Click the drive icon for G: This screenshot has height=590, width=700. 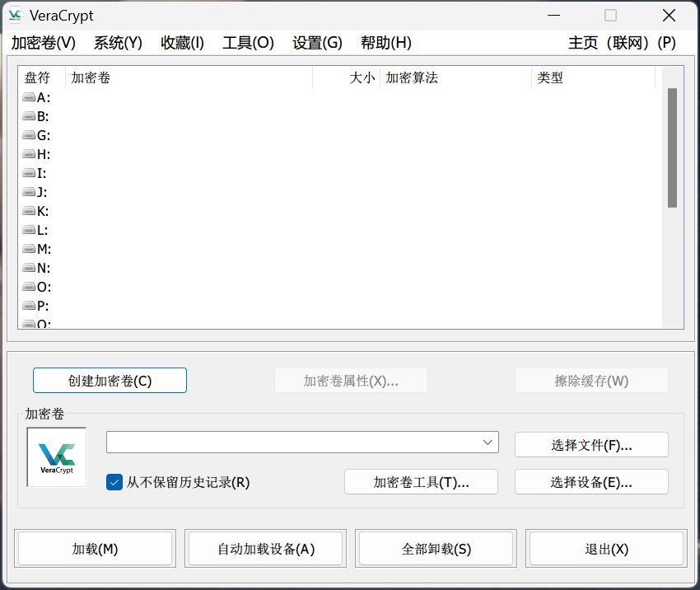point(29,135)
